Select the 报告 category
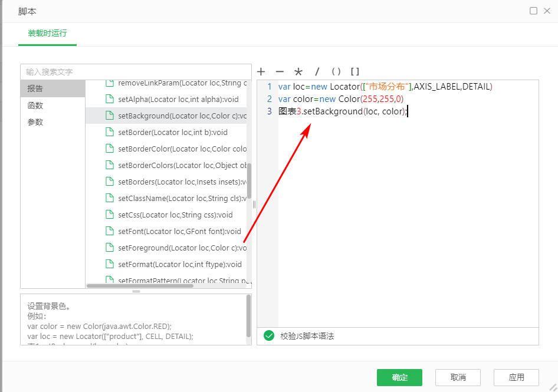 35,88
